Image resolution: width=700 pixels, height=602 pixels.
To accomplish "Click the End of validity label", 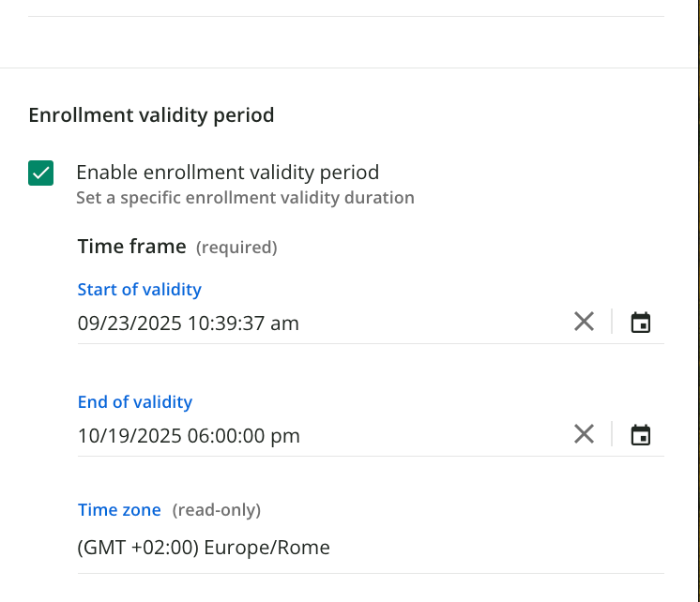I will click(x=134, y=402).
